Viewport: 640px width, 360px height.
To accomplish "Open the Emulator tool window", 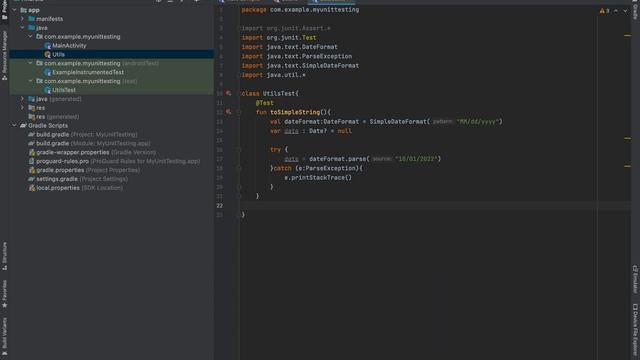I will (635, 279).
